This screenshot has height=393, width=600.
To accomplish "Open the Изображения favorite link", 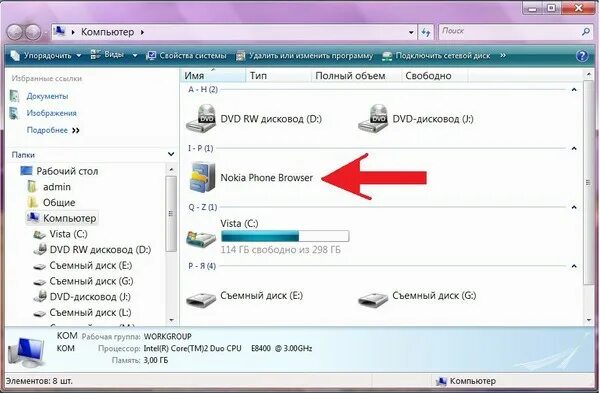I will tap(52, 113).
